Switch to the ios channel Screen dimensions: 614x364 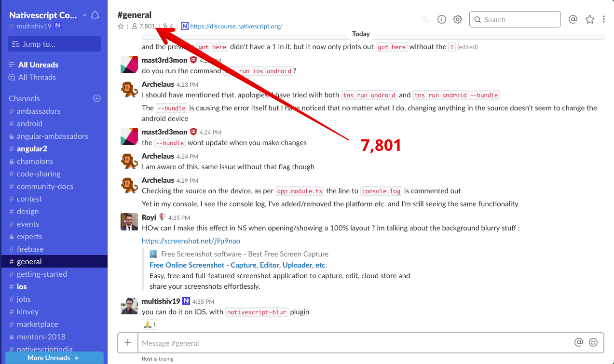(x=22, y=286)
